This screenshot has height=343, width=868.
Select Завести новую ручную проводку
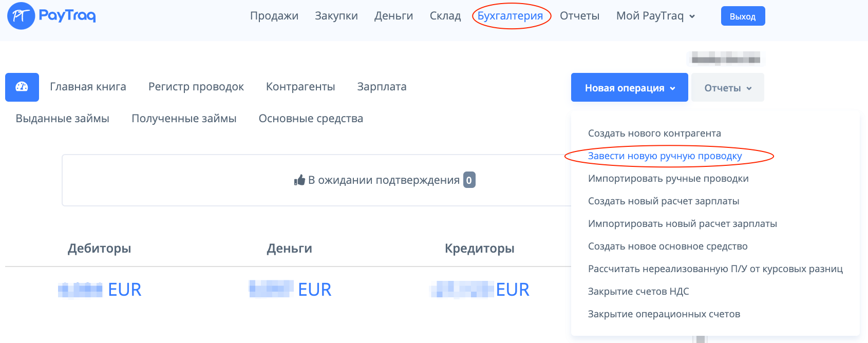665,156
